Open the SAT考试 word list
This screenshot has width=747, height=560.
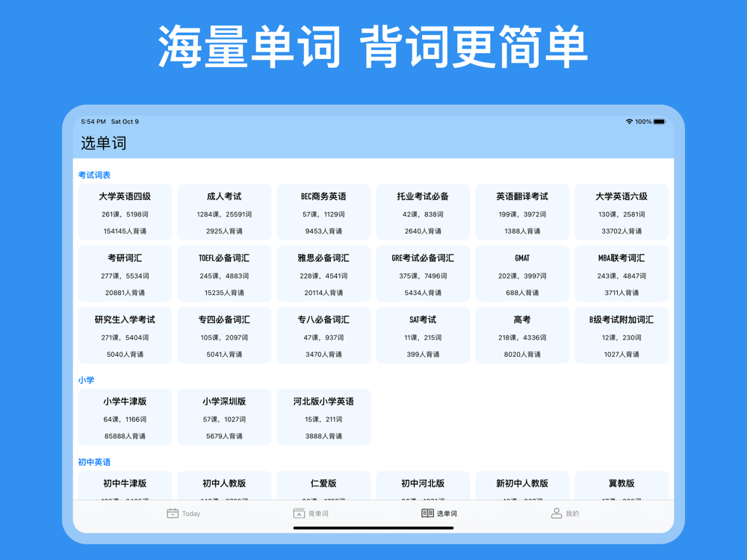[x=423, y=335]
